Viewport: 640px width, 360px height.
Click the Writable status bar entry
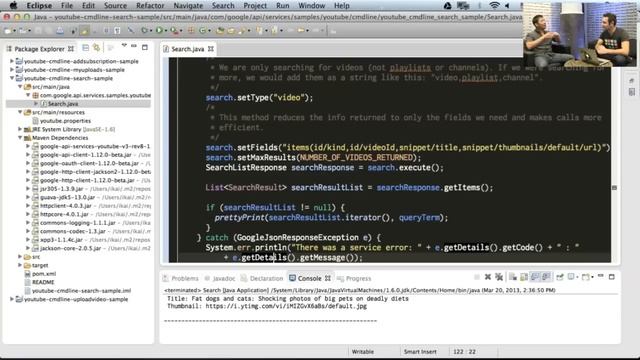pyautogui.click(x=362, y=351)
